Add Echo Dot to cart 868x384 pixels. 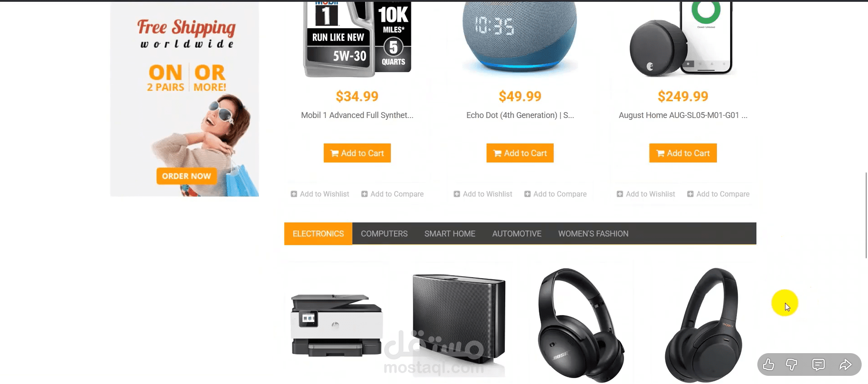tap(520, 153)
